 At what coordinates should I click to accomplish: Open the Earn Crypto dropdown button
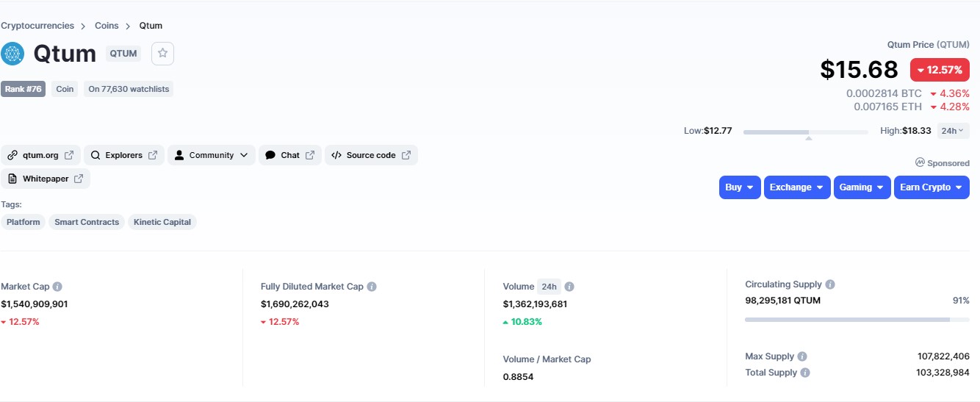(932, 187)
